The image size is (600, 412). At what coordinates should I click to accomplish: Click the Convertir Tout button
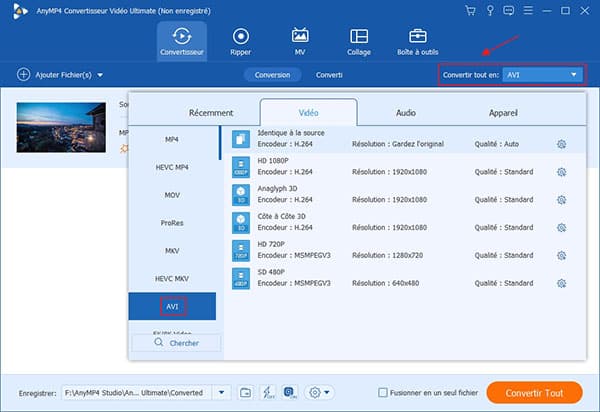click(533, 392)
